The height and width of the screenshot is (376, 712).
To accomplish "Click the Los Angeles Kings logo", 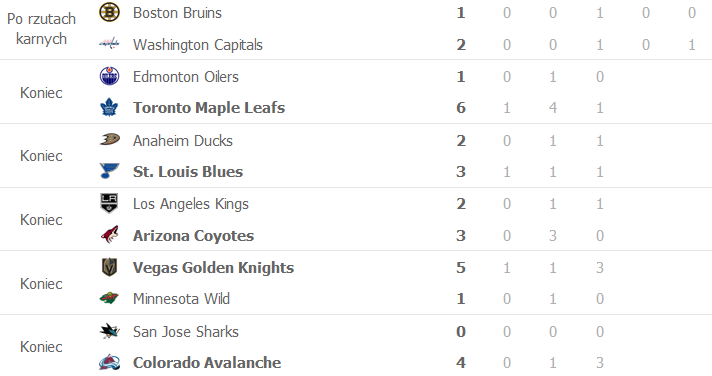I will click(109, 203).
